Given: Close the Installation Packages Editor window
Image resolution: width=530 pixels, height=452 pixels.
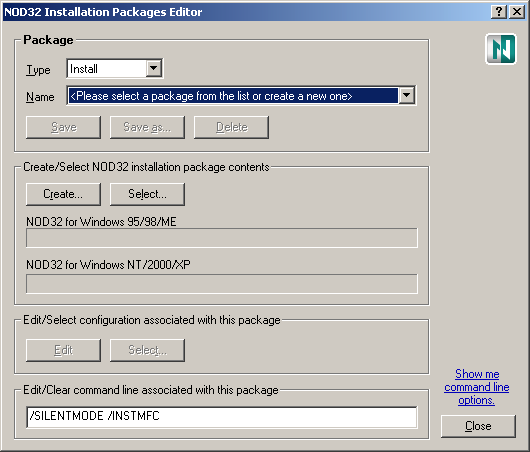Looking at the screenshot, I should point(517,12).
